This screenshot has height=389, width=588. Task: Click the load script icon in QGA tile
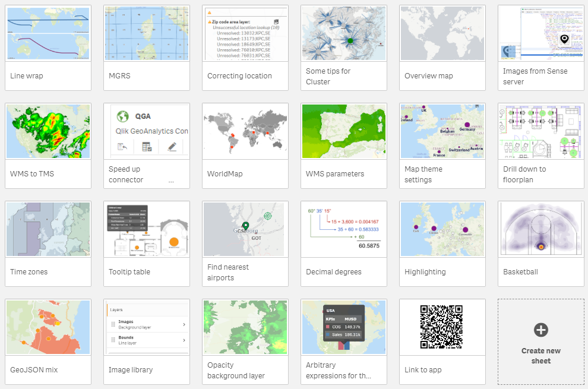point(122,147)
